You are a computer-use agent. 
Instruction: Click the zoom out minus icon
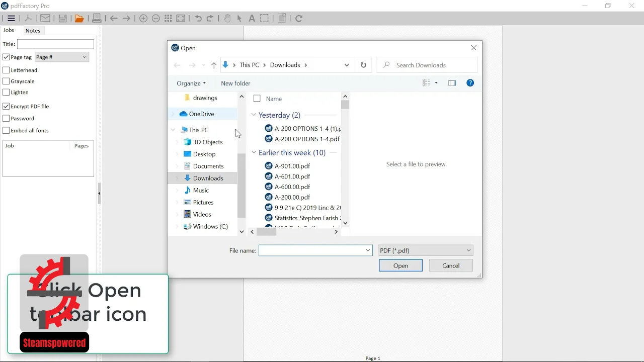[156, 19]
